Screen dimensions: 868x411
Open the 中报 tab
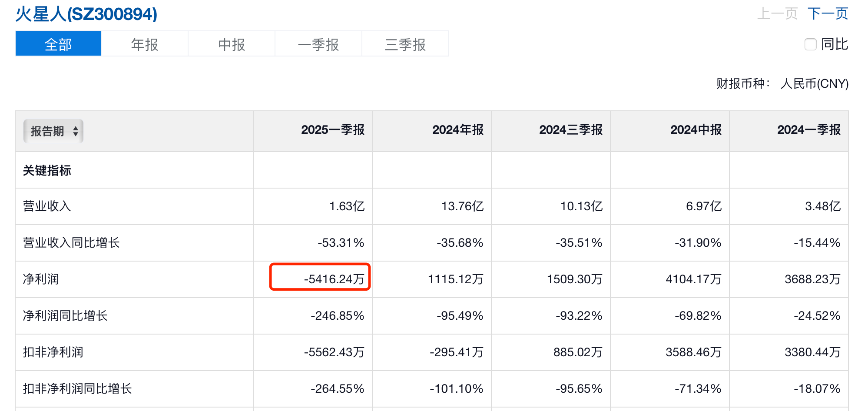point(232,44)
